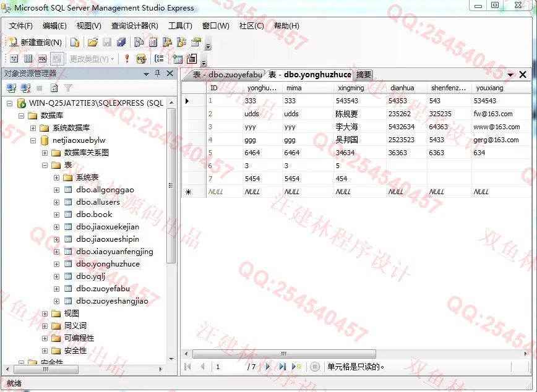Open the 帮助(H) menu
Image resolution: width=537 pixels, height=392 pixels.
286,26
